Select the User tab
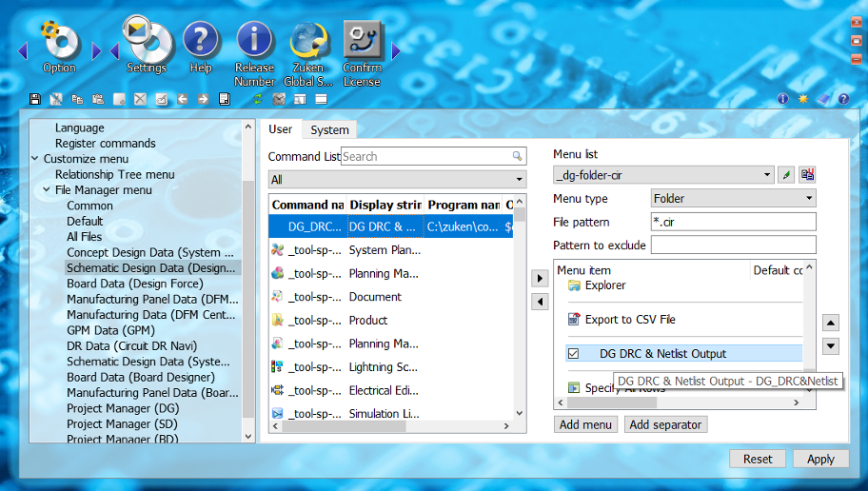 point(280,129)
